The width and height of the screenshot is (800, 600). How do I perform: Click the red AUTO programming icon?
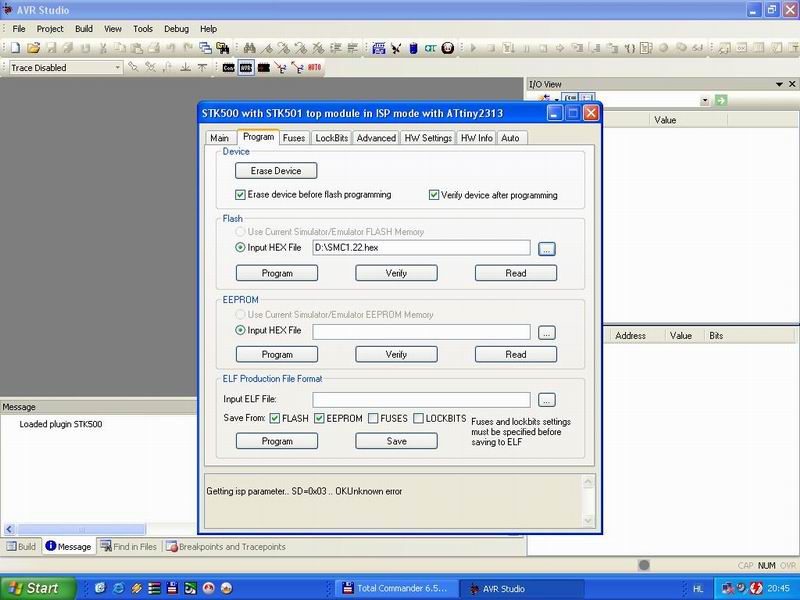[x=314, y=67]
